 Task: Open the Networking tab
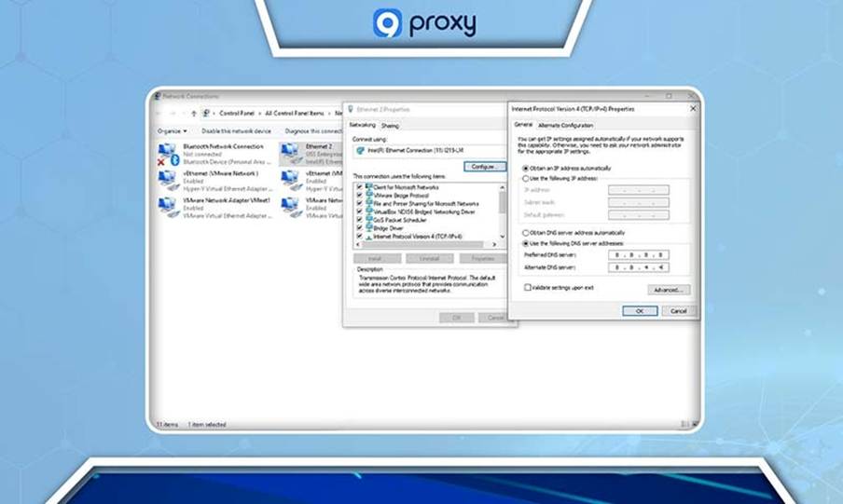(x=363, y=125)
